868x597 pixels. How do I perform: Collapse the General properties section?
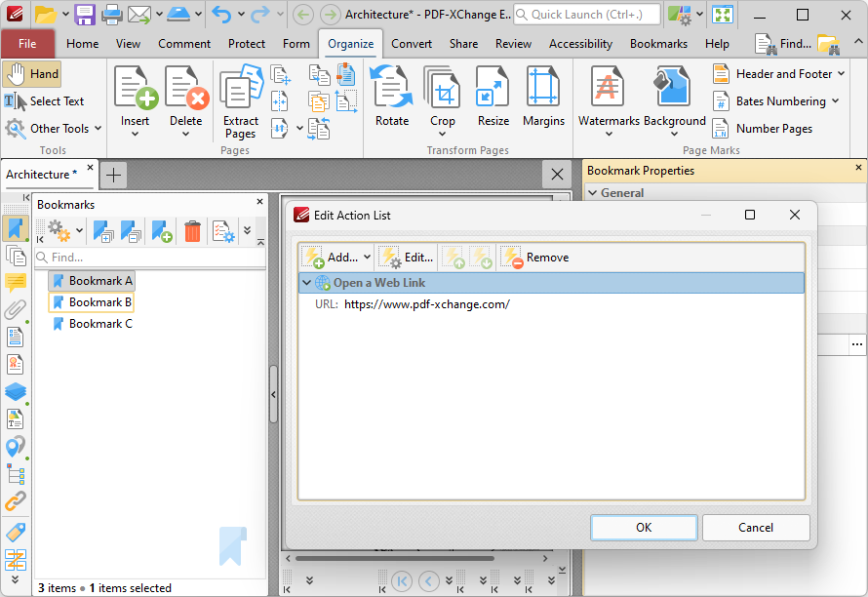592,193
